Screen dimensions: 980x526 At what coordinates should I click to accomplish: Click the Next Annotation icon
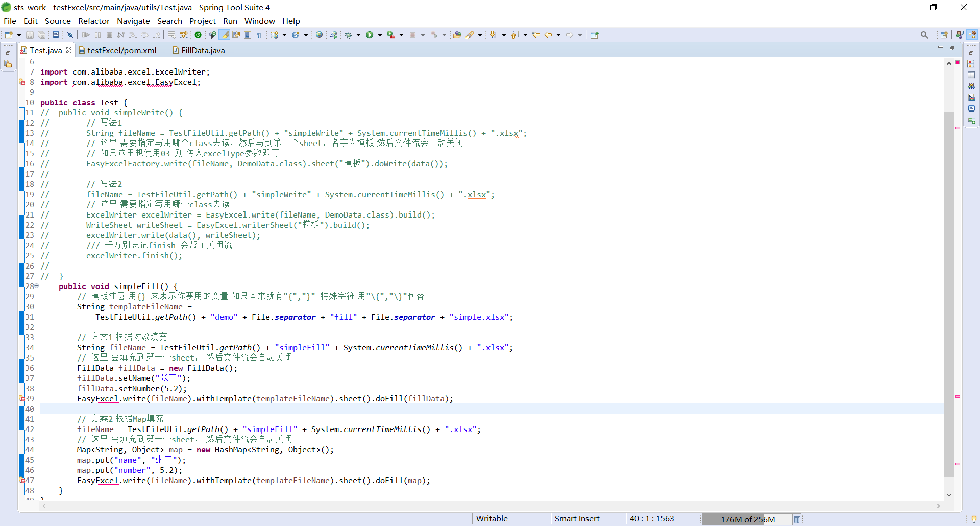pos(493,35)
